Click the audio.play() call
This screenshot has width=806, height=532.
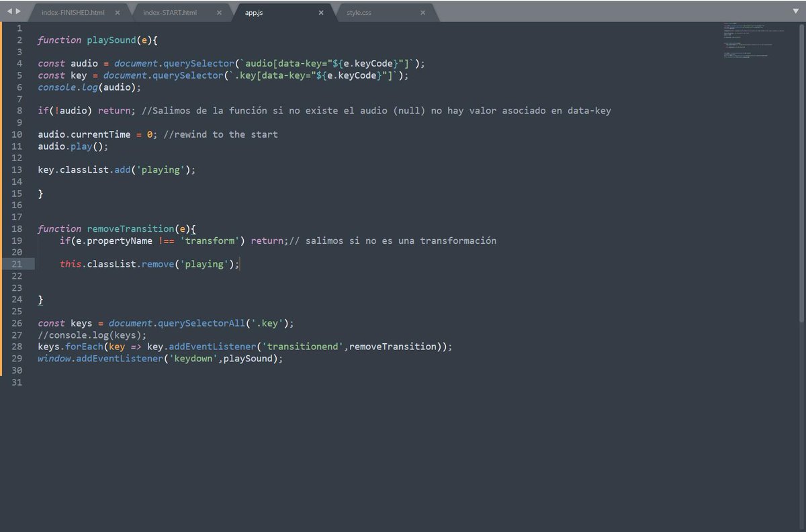pos(73,146)
